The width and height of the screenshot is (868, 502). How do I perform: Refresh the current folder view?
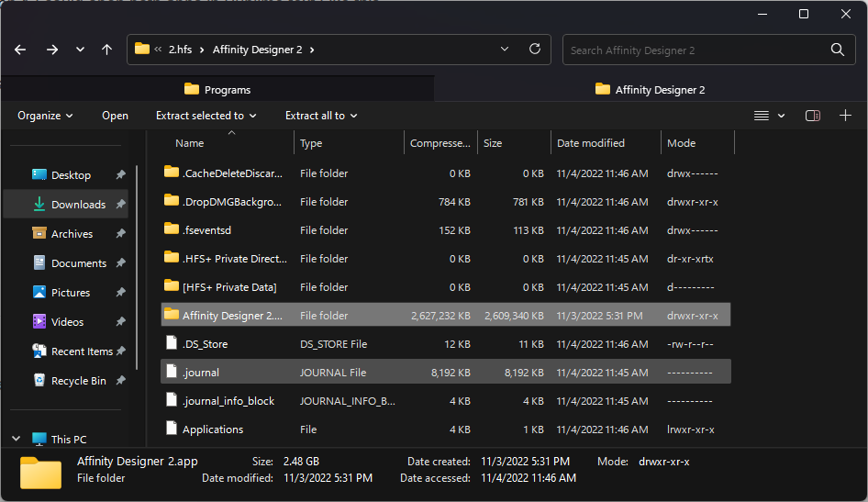click(535, 50)
